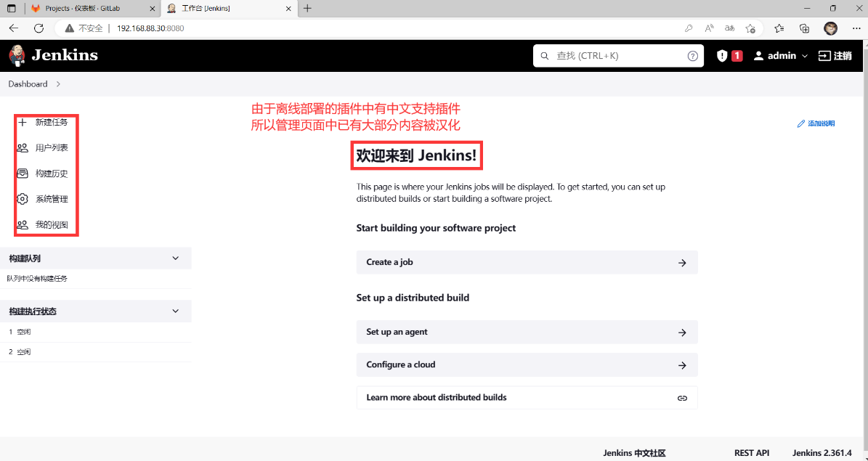
Task: Open the admin user dropdown chevron
Action: [805, 56]
